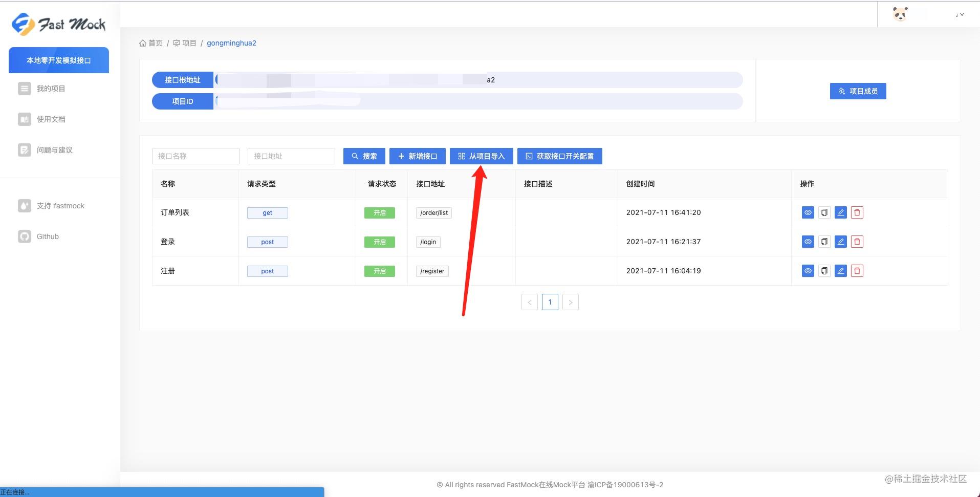Click the panda user avatar
The height and width of the screenshot is (497, 980).
click(900, 14)
